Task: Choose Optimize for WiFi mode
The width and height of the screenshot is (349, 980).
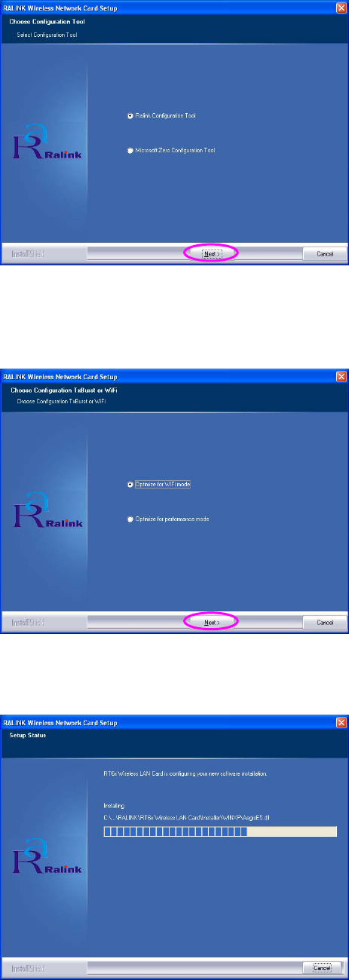Action: [130, 484]
